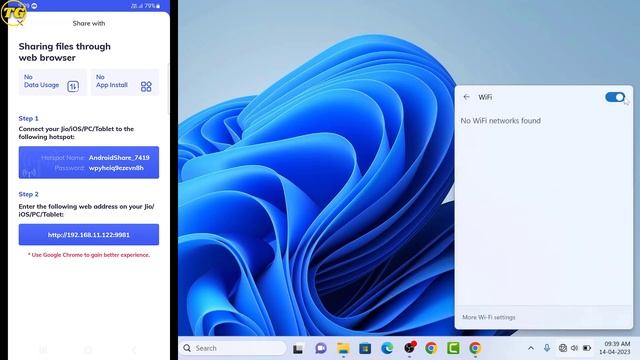
Task: Expand the hidden icons tray chevron
Action: tap(531, 348)
